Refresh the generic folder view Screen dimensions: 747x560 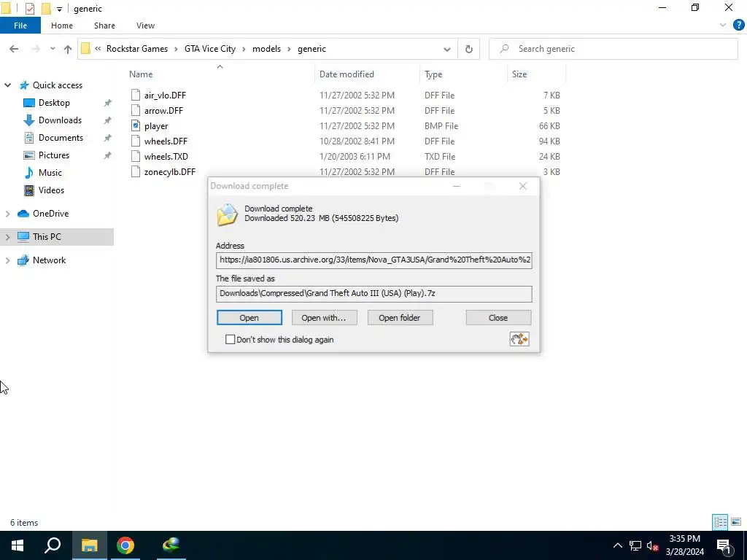(x=469, y=49)
